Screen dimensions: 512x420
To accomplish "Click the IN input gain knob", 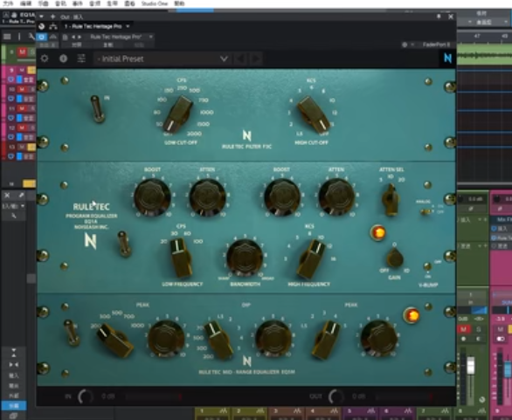I will click(x=86, y=396).
